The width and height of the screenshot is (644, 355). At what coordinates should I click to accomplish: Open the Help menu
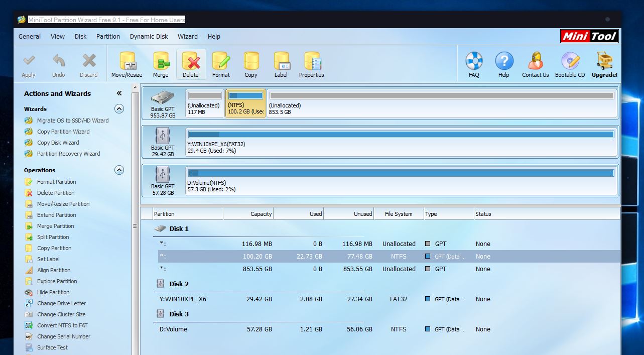(214, 36)
